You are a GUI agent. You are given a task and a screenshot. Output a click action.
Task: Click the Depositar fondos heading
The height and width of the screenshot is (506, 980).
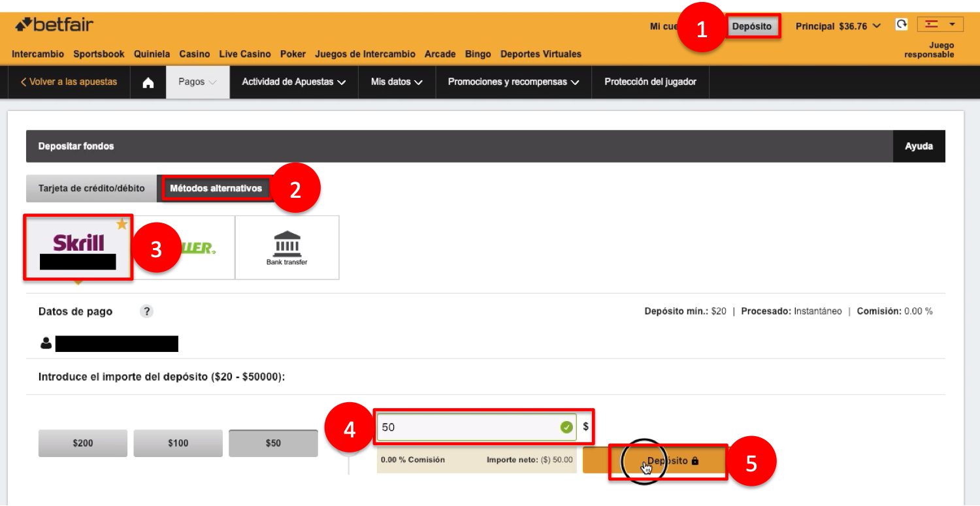(76, 146)
